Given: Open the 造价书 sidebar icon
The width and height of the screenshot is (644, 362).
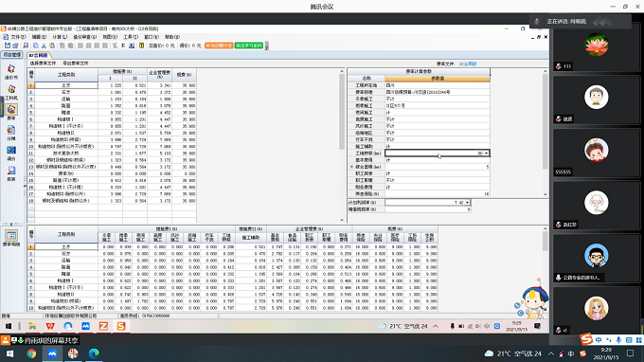Looking at the screenshot, I should pyautogui.click(x=11, y=72).
